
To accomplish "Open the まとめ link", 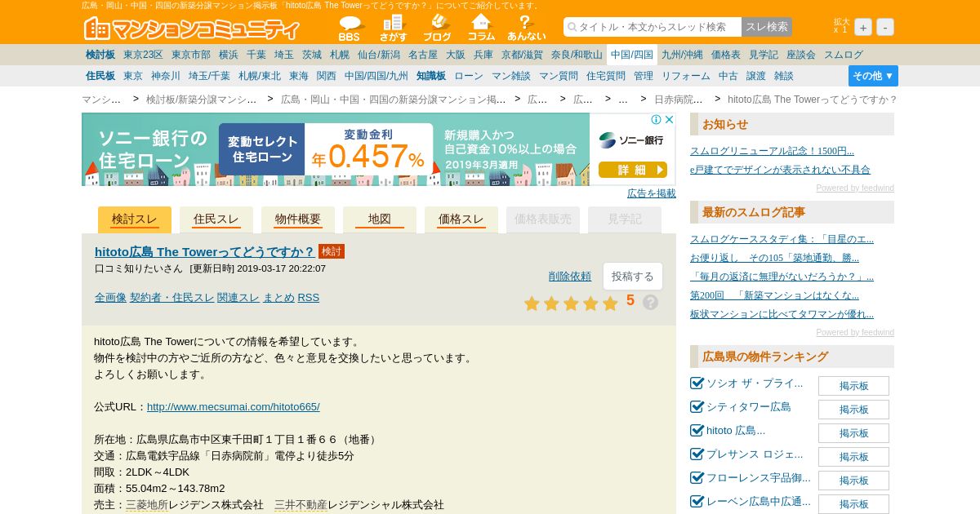I will tap(278, 297).
